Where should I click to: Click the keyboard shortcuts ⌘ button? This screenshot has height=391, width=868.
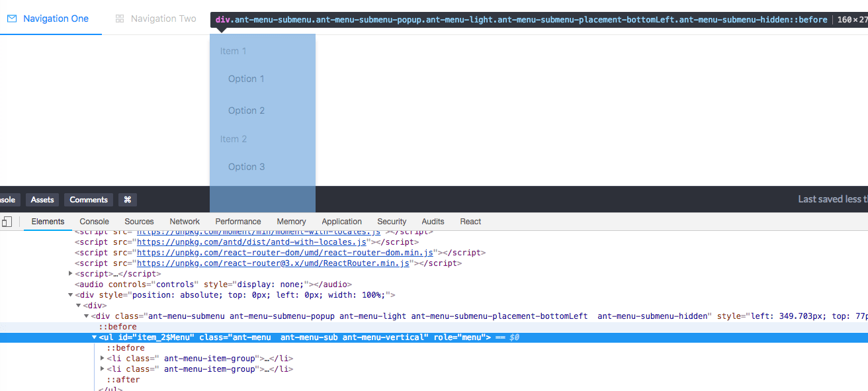coord(128,200)
